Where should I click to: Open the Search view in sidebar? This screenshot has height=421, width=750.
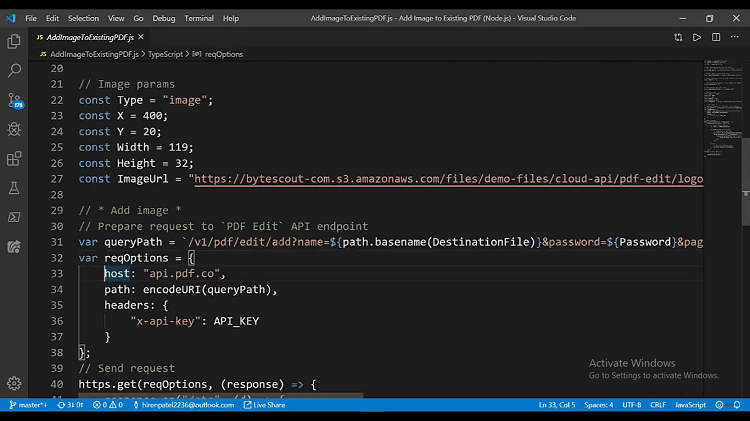14,71
